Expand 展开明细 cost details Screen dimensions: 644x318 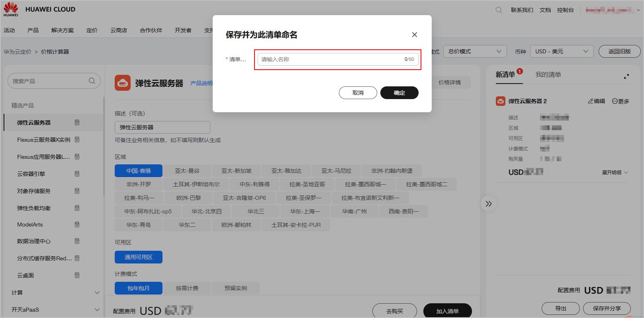coord(615,172)
